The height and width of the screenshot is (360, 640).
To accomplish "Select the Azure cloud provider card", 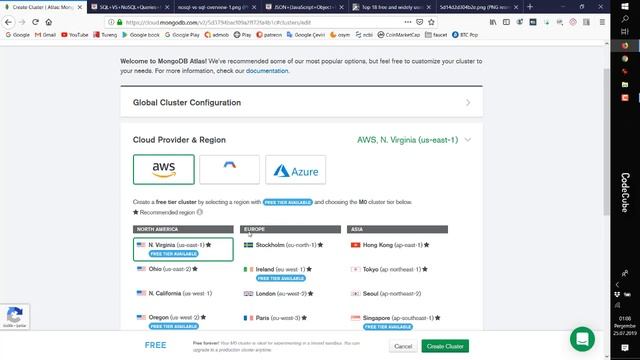I will tap(296, 169).
